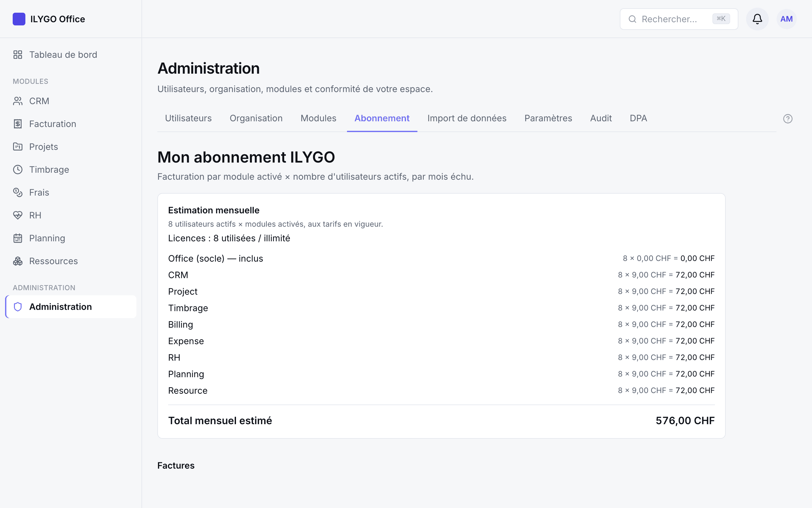This screenshot has height=508, width=812.
Task: Click Office (socle) — inclus row label
Action: pyautogui.click(x=215, y=258)
